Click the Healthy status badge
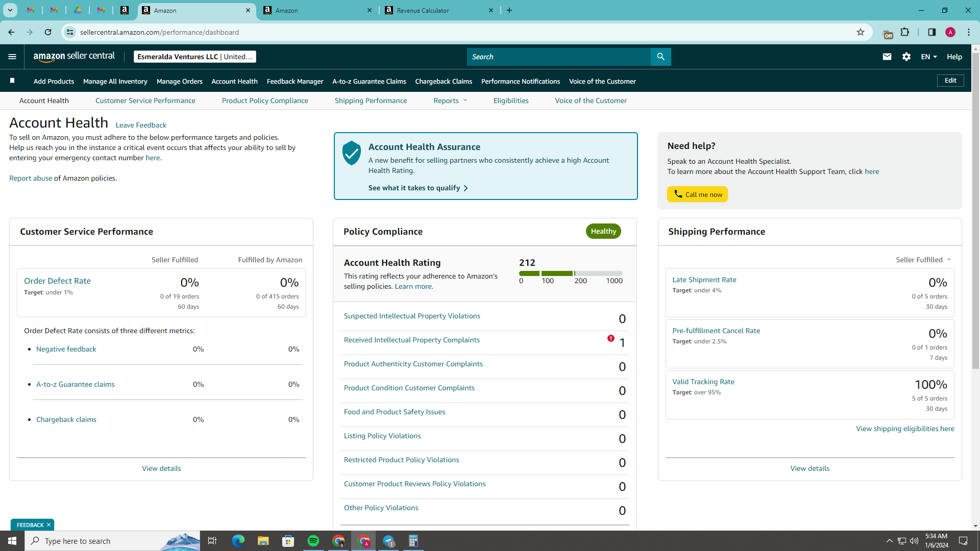Viewport: 980px width, 551px height. (603, 231)
